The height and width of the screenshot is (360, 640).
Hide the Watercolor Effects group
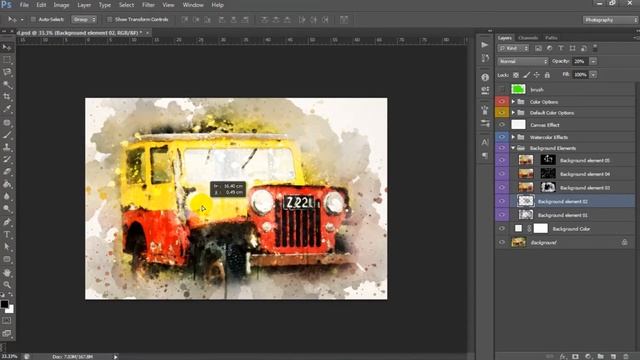502,137
